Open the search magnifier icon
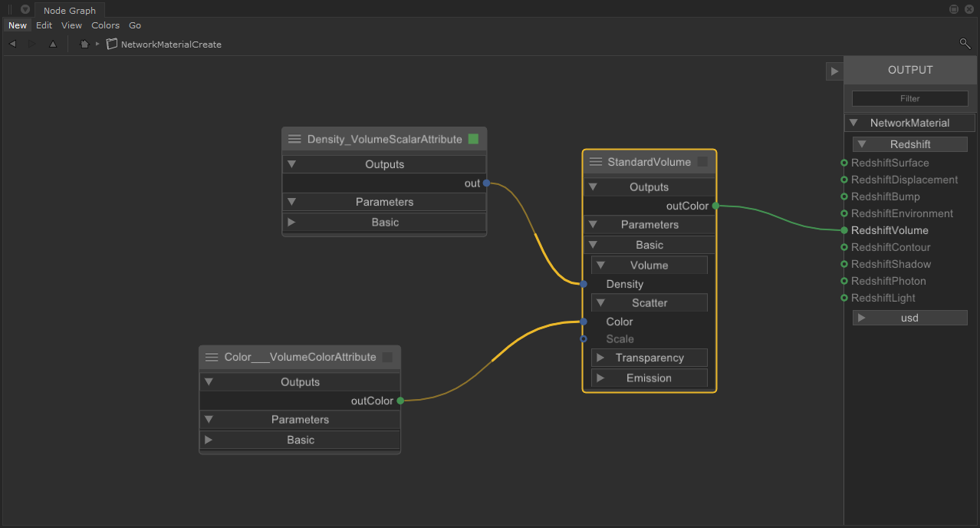The width and height of the screenshot is (980, 528). tap(965, 44)
